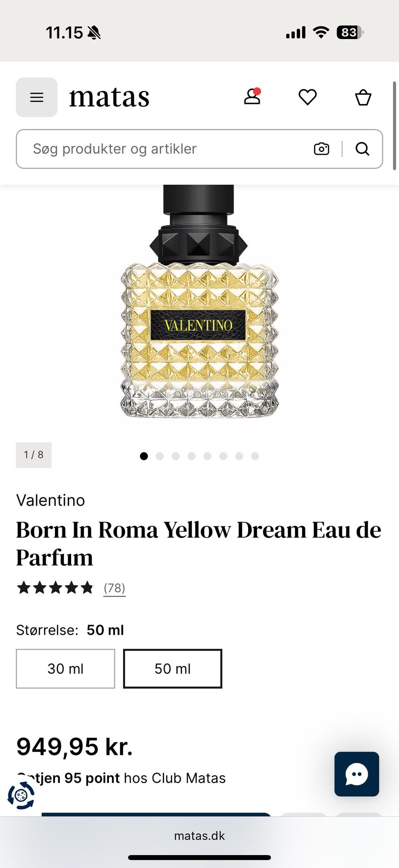The width and height of the screenshot is (399, 868).
Task: Open the 78 reviews link
Action: (114, 588)
